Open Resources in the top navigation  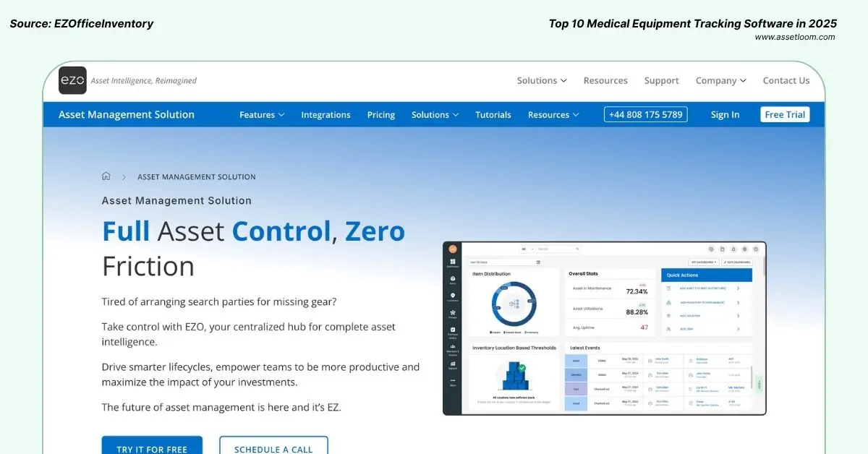click(605, 81)
